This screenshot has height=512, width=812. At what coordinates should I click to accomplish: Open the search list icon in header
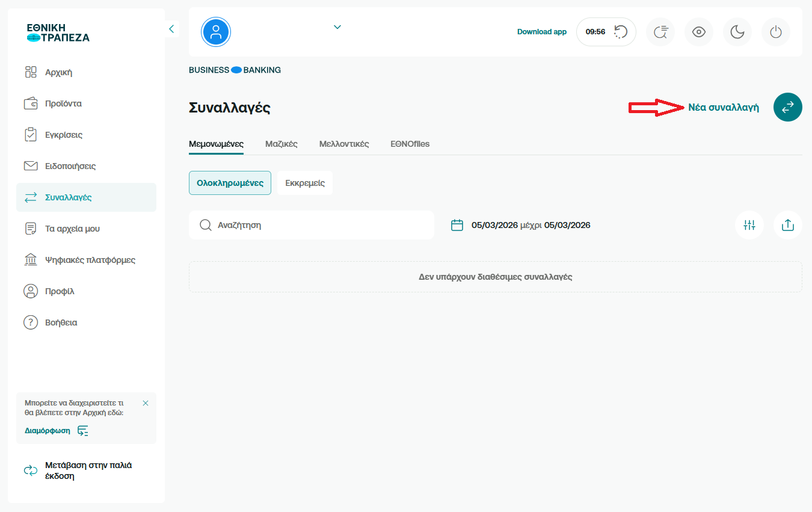coord(660,32)
